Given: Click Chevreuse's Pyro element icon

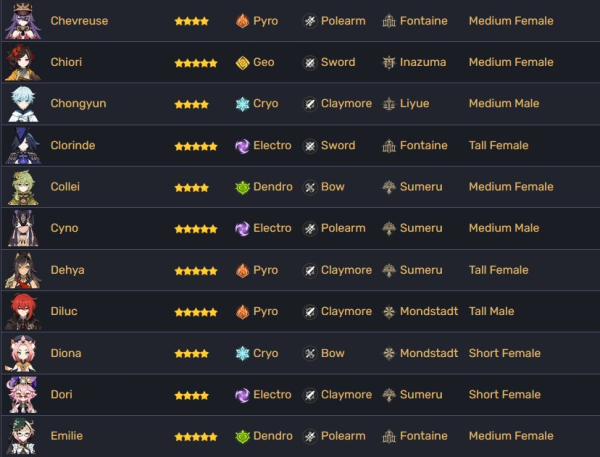Looking at the screenshot, I should point(241,21).
